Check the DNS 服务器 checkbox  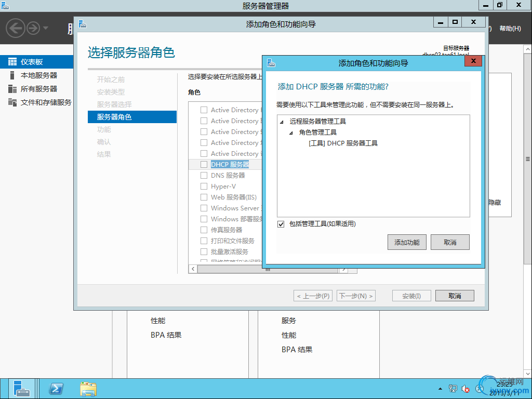pos(204,176)
